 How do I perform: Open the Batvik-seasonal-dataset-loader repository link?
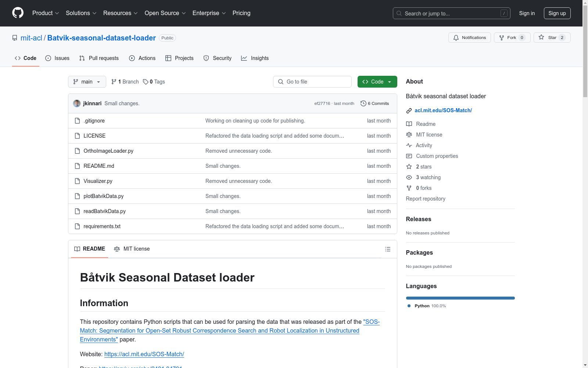pyautogui.click(x=101, y=38)
